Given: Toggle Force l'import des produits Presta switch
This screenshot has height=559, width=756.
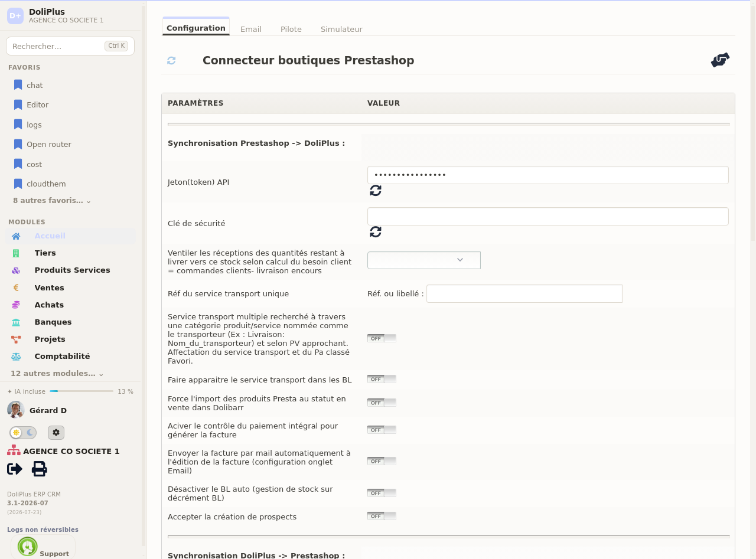Looking at the screenshot, I should (x=382, y=403).
